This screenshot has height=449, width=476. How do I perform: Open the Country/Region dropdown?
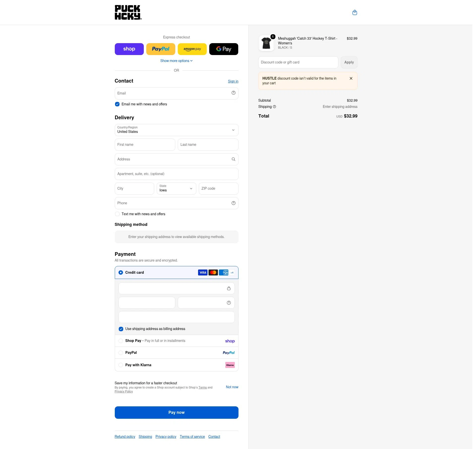click(176, 130)
